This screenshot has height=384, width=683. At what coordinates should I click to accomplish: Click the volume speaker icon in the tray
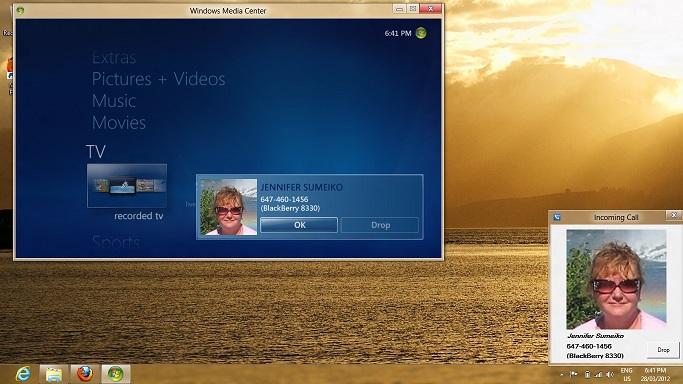[610, 374]
